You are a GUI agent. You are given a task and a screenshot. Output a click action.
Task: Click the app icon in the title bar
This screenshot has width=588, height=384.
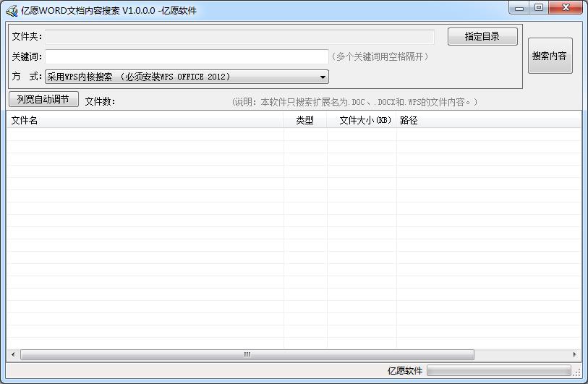point(12,10)
